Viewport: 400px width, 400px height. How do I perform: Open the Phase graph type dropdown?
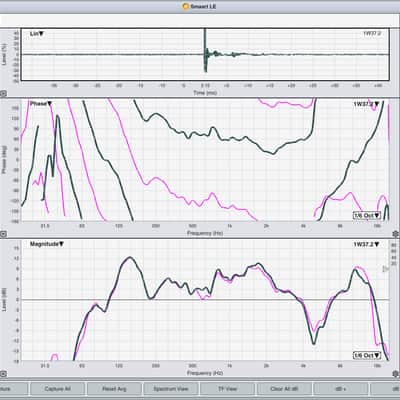pos(41,104)
